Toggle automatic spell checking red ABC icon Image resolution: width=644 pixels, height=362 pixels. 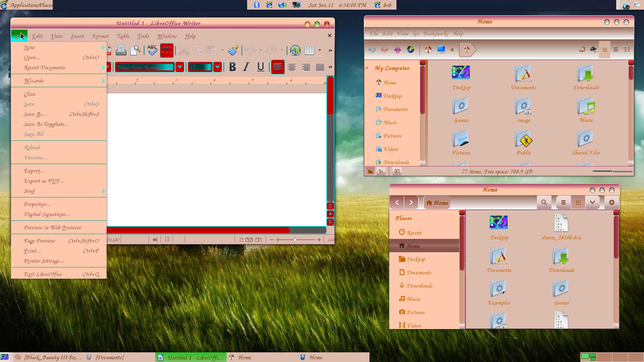167,50
